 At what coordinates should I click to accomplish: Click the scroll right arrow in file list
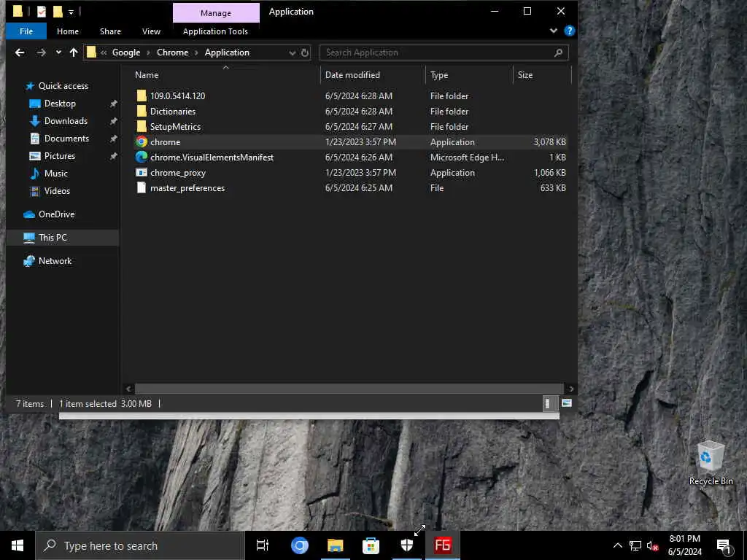[x=570, y=389]
